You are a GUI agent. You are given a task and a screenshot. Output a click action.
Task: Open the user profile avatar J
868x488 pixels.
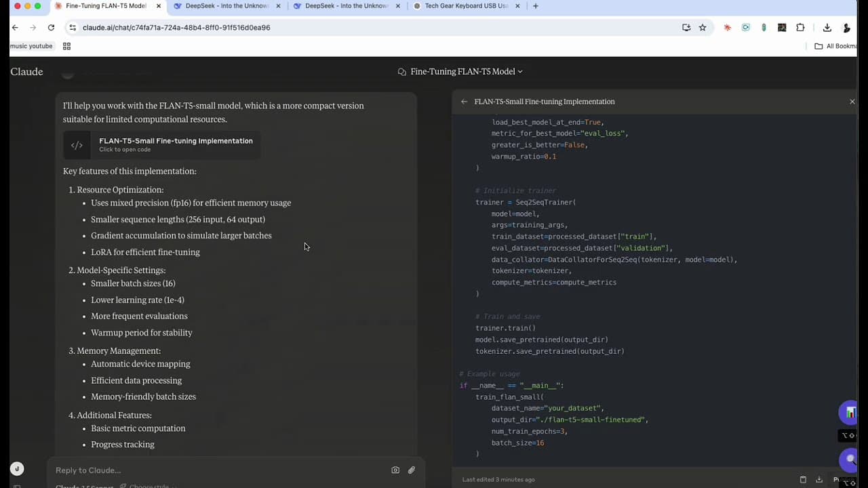click(17, 468)
